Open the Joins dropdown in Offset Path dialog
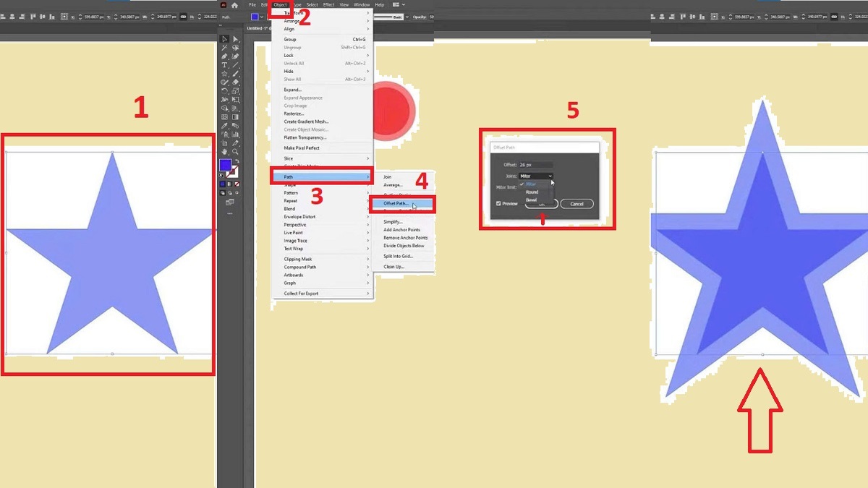The image size is (868, 488). (x=536, y=176)
